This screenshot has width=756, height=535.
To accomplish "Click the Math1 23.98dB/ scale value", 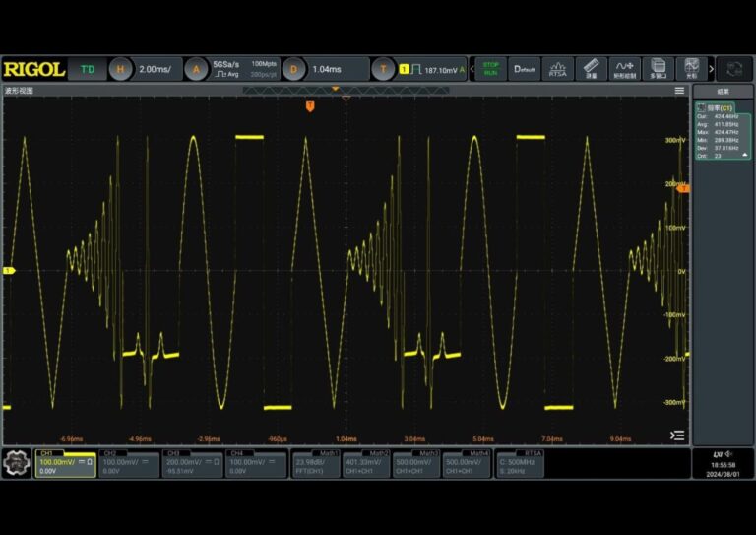I will point(310,462).
